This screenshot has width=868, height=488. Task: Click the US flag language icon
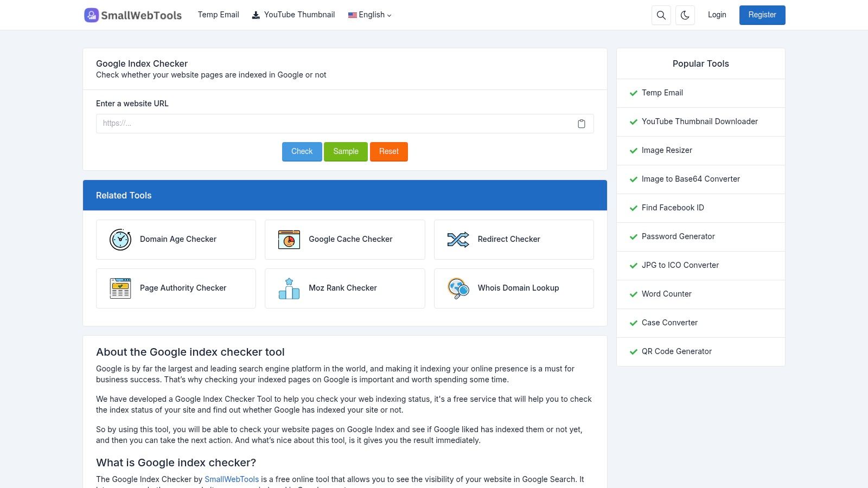pyautogui.click(x=353, y=15)
